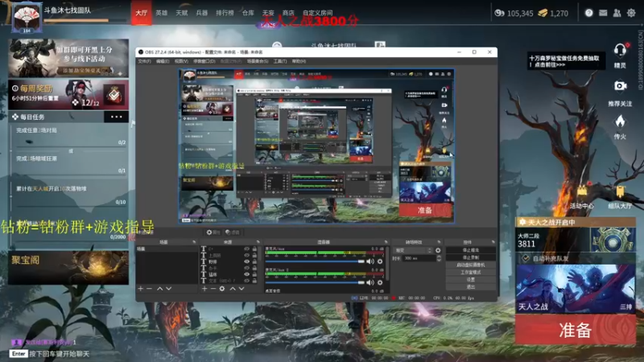
Task: Open second mixer channel settings gear
Action: (x=380, y=282)
